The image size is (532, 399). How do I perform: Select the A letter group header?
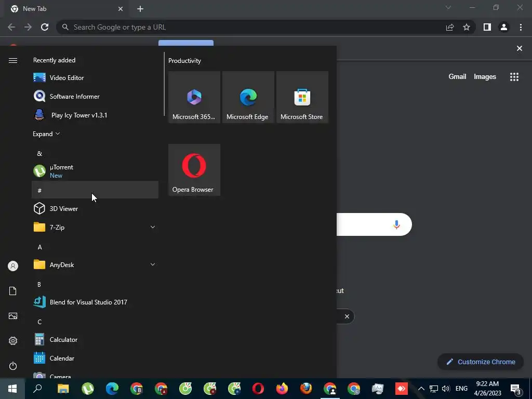coord(95,247)
